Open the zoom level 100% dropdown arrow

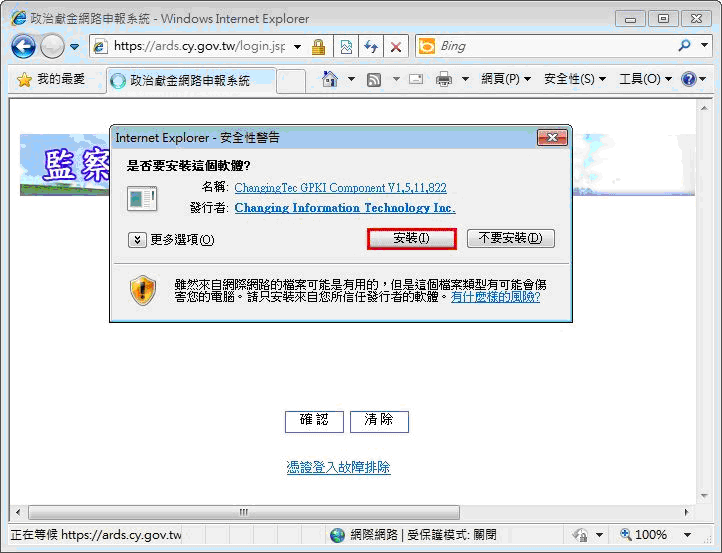(x=687, y=535)
